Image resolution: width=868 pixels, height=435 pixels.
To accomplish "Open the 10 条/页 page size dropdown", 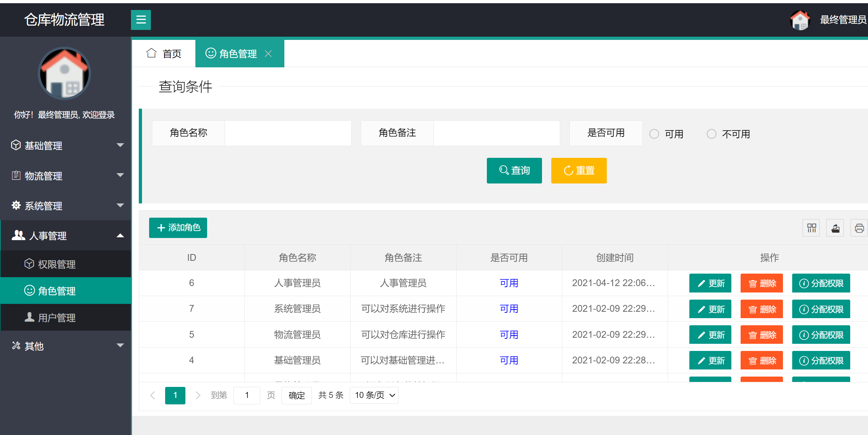I will tap(374, 395).
